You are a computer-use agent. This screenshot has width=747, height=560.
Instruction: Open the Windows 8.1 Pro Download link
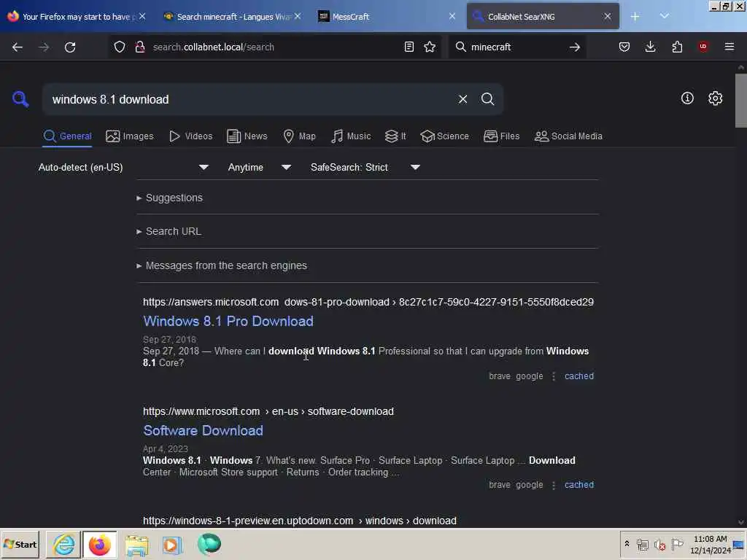pos(228,322)
